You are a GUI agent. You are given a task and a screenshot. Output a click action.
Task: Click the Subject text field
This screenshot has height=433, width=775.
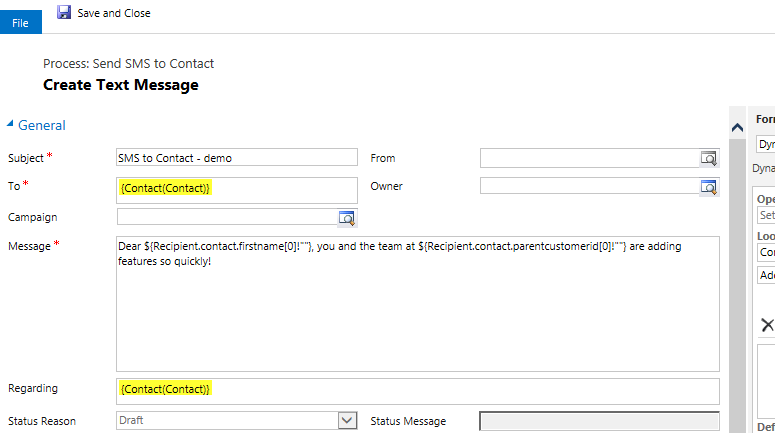pyautogui.click(x=236, y=157)
